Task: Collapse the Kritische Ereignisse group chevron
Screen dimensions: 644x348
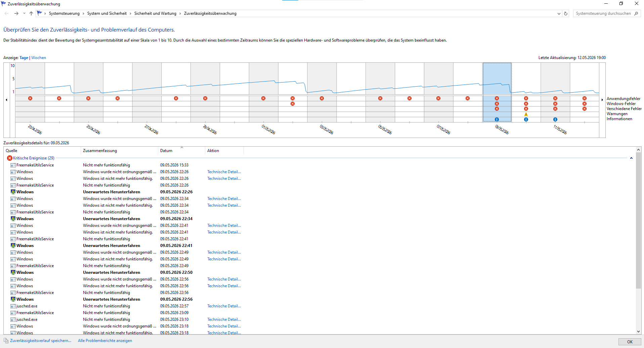Action: [x=631, y=158]
